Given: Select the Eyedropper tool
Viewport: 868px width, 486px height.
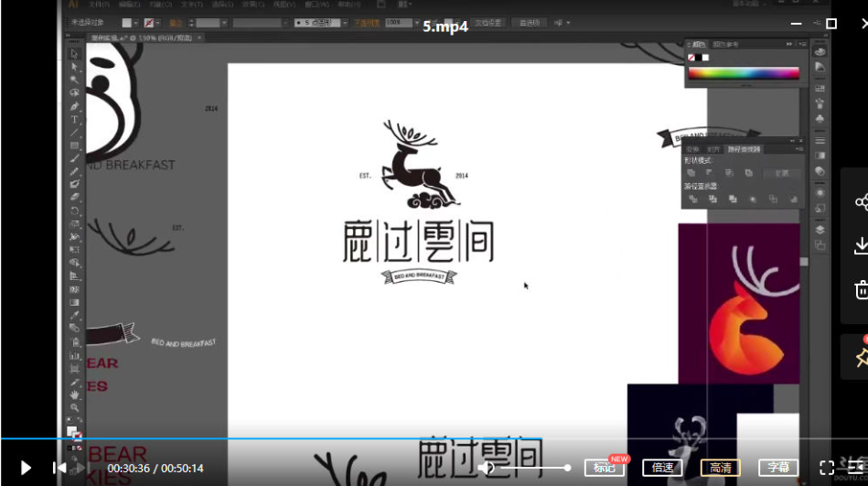Looking at the screenshot, I should (74, 316).
